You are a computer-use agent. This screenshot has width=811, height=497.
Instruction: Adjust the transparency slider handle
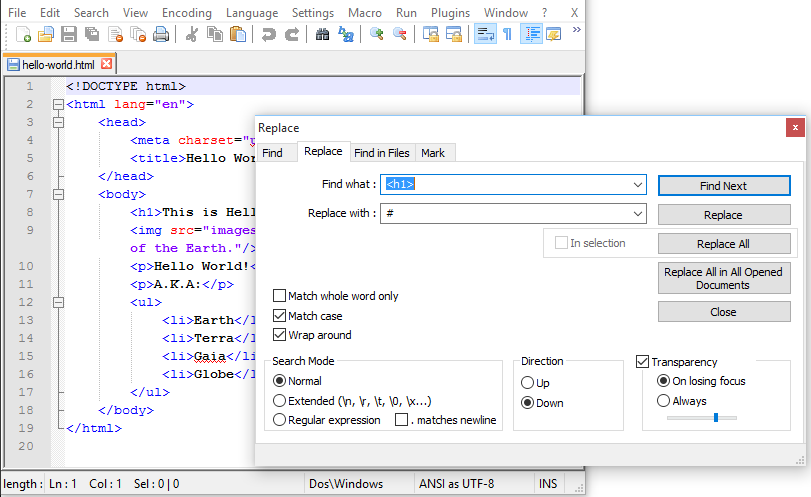[x=716, y=417]
